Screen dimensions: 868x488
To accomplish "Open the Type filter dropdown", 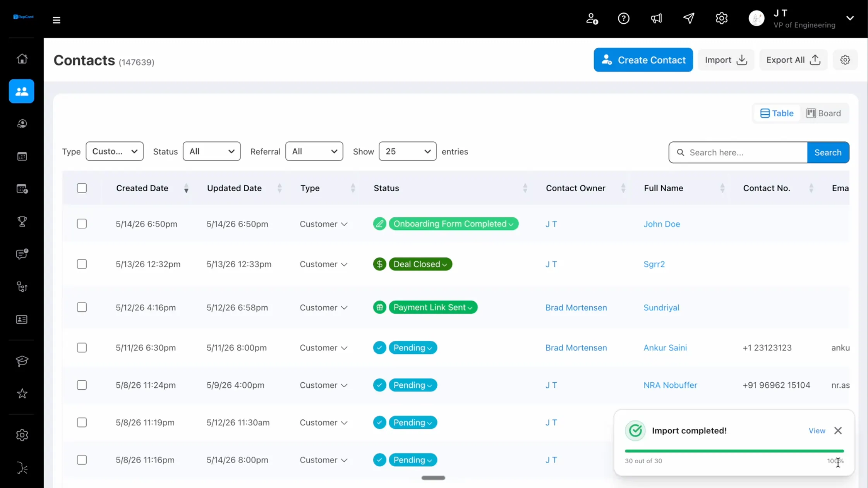I will click(115, 151).
